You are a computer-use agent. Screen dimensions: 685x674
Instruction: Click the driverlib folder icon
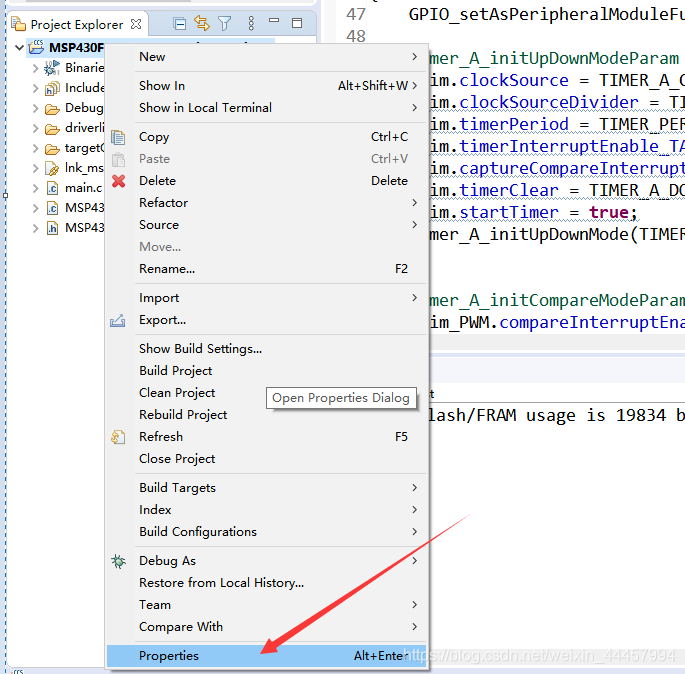click(x=52, y=129)
